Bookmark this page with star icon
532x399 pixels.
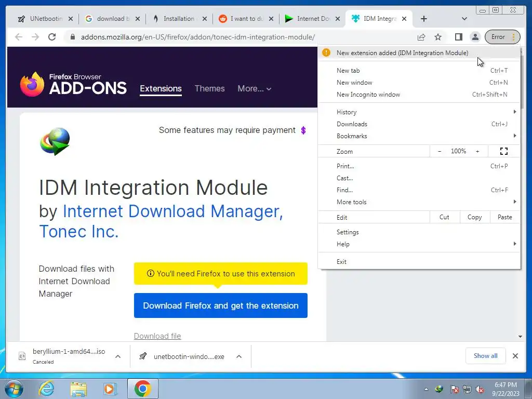438,37
